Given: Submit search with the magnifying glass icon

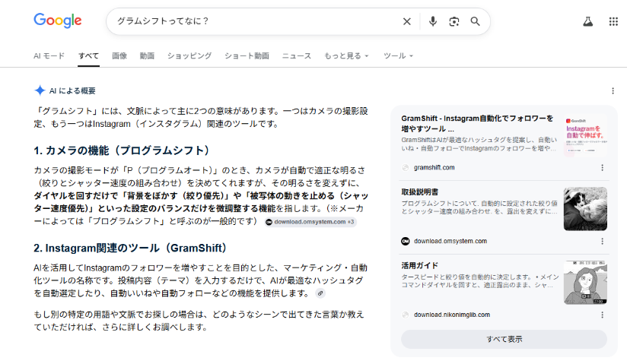Looking at the screenshot, I should coord(475,21).
